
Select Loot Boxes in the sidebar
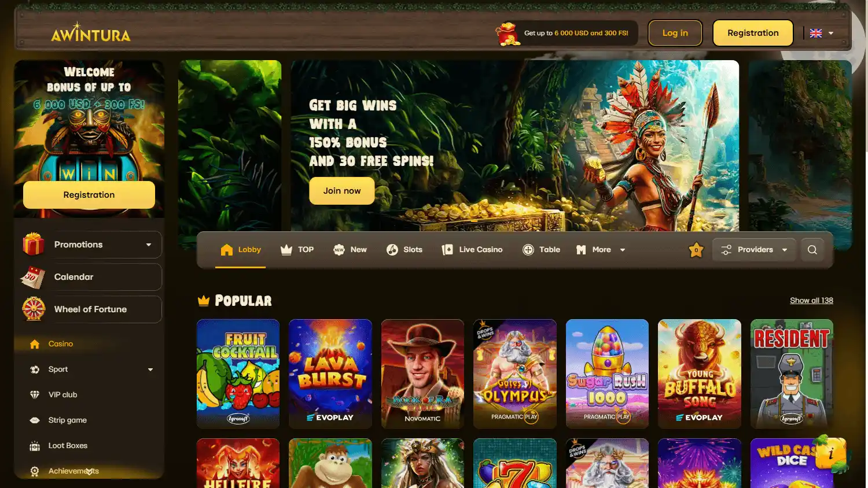(68, 446)
